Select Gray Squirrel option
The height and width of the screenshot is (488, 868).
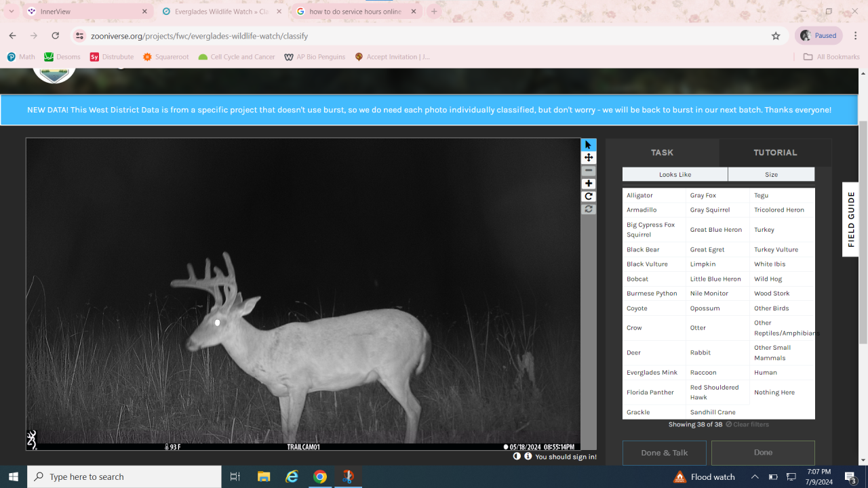(717, 210)
